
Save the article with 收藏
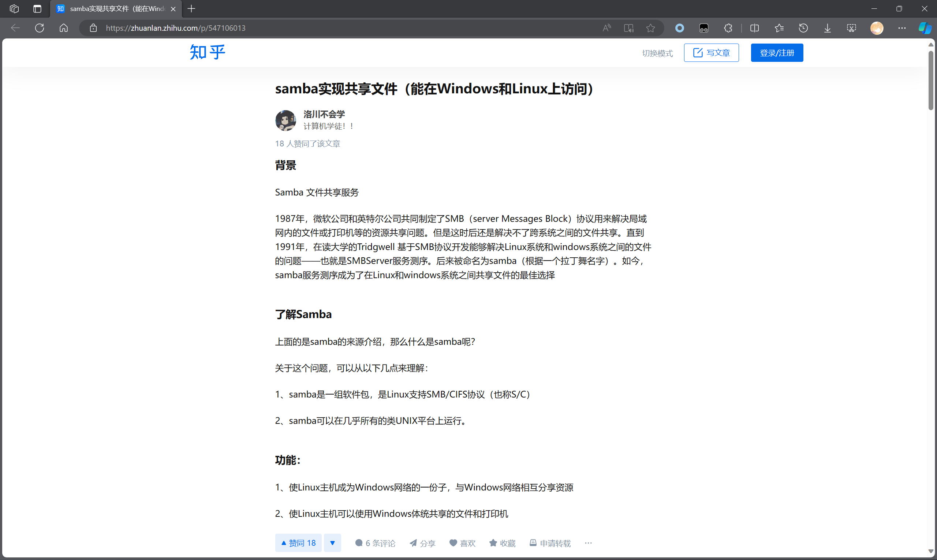point(502,543)
